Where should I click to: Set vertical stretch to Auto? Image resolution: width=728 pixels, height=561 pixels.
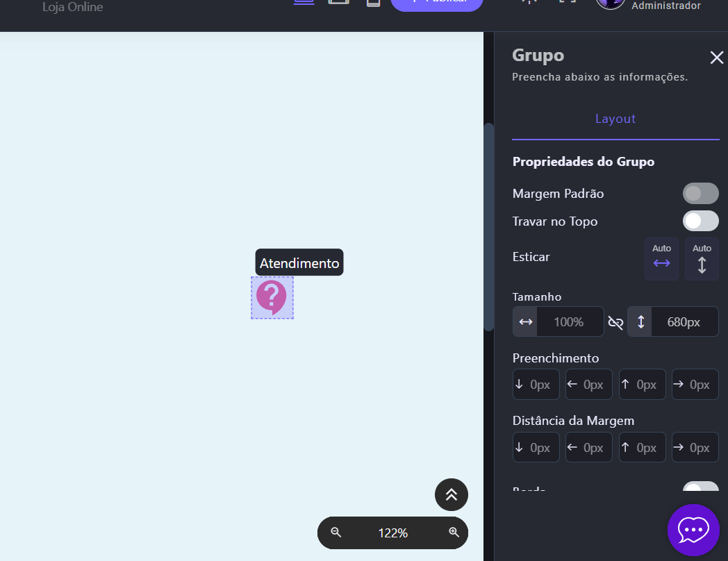[702, 259]
